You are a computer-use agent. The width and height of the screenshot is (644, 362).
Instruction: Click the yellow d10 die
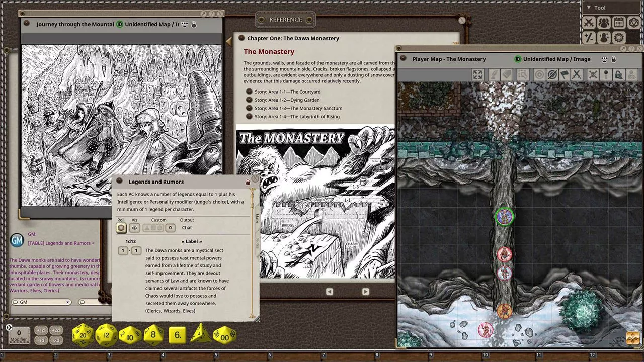pyautogui.click(x=130, y=335)
